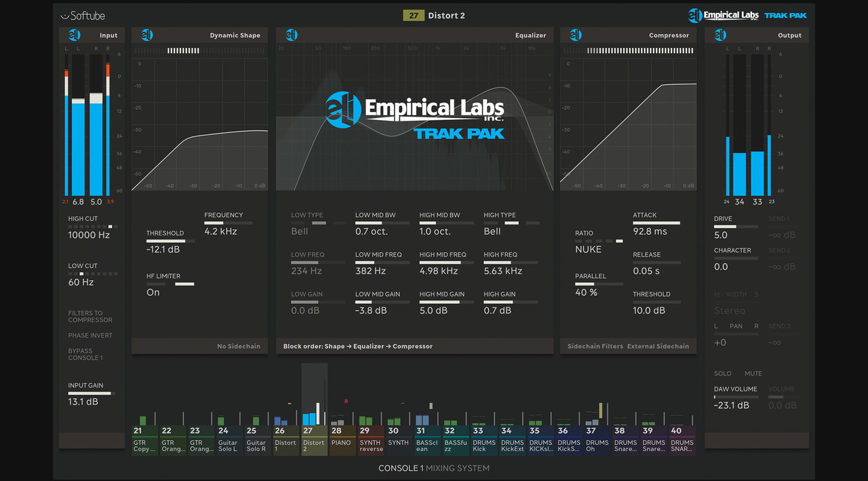This screenshot has height=481, width=868.
Task: Click the track number 27 badge
Action: [x=413, y=16]
